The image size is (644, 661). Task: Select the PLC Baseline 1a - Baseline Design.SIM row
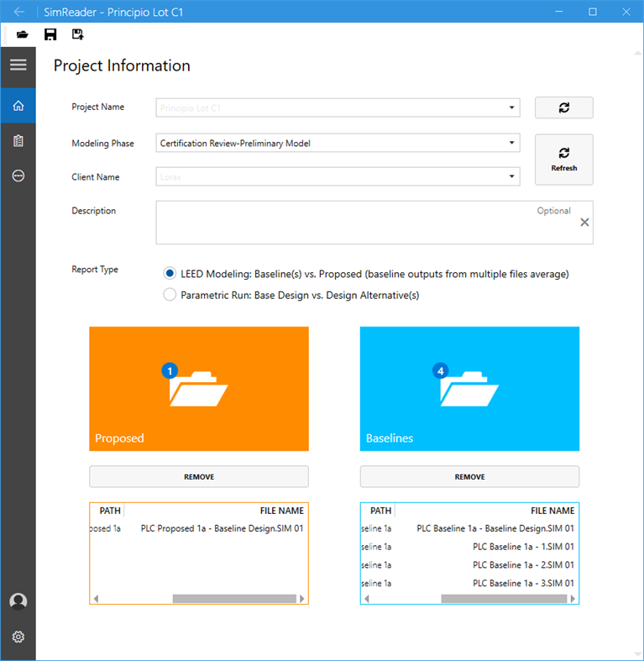coord(469,528)
